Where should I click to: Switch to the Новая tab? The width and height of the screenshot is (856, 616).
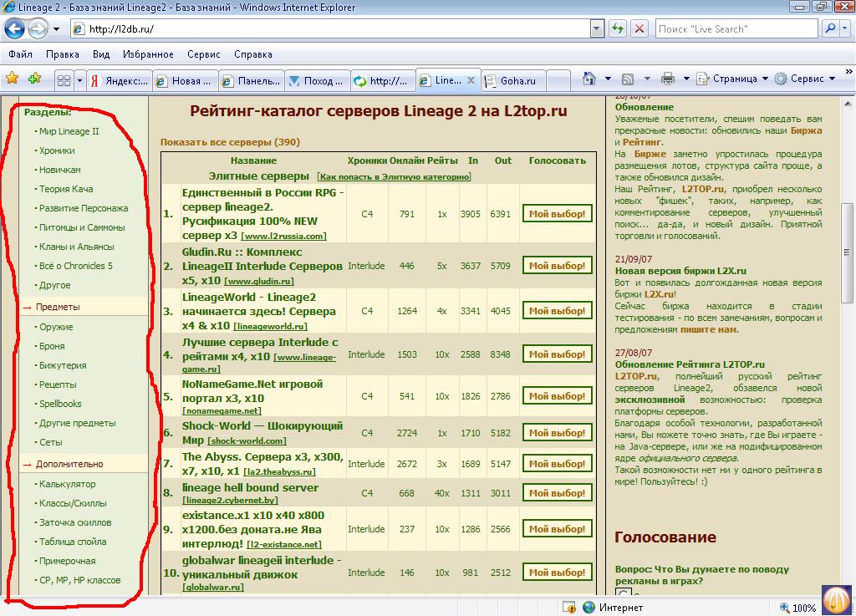[185, 81]
